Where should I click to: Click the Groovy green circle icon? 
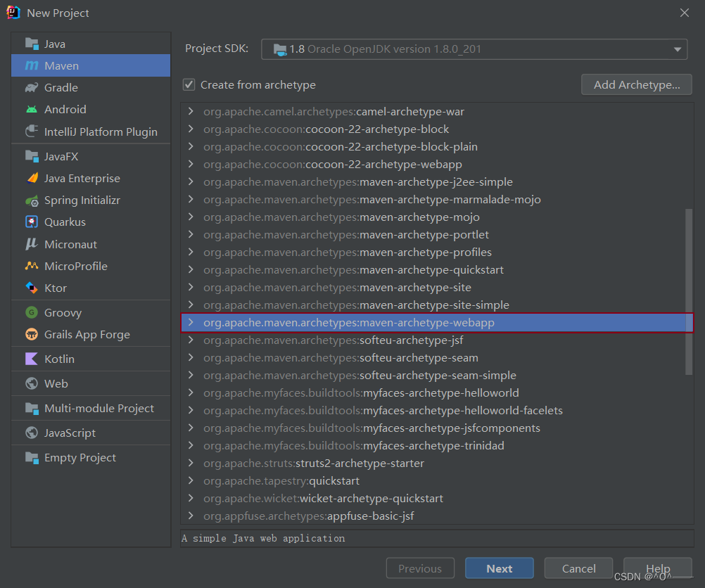pyautogui.click(x=32, y=312)
